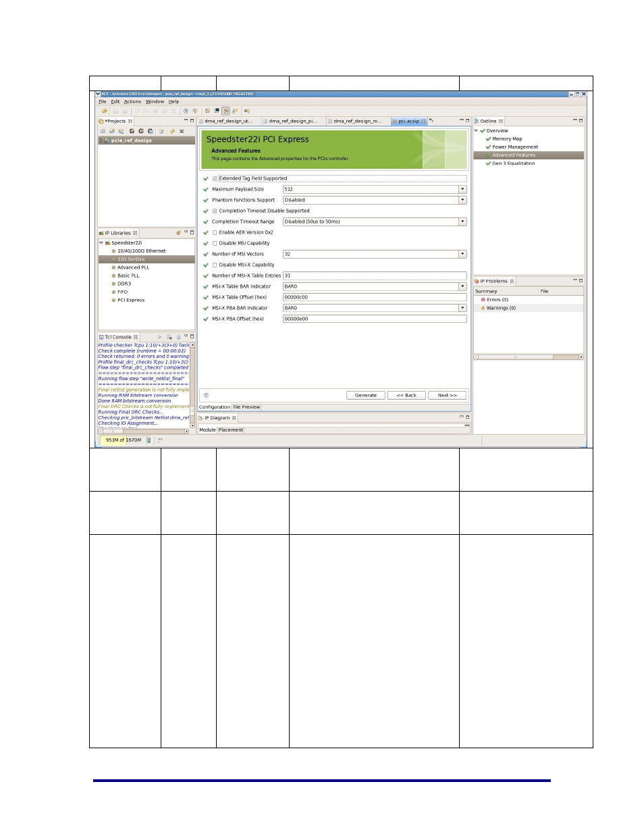Close the pci.acxip editor tab

pos(423,122)
